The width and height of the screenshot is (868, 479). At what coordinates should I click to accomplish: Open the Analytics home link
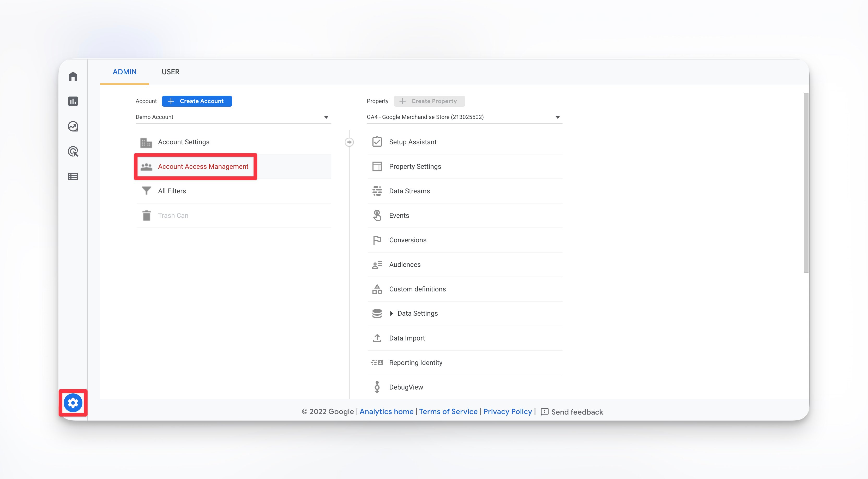pos(387,412)
